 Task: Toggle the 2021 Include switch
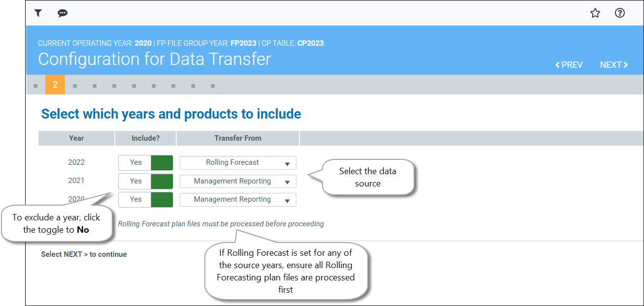pos(146,181)
